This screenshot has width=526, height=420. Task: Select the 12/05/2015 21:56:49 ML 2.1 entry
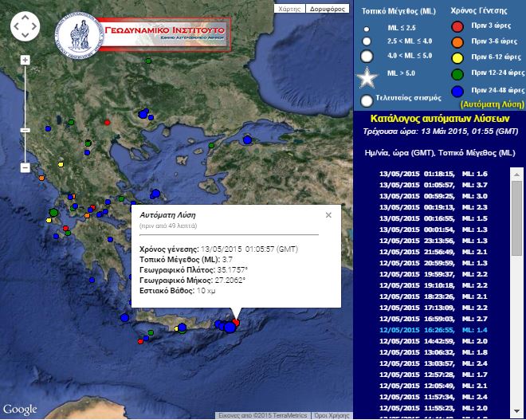tap(433, 252)
